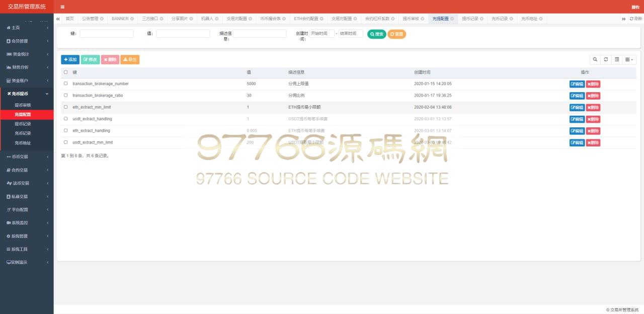Delete the eth_extract_handling row
This screenshot has height=314, width=644.
[x=593, y=131]
